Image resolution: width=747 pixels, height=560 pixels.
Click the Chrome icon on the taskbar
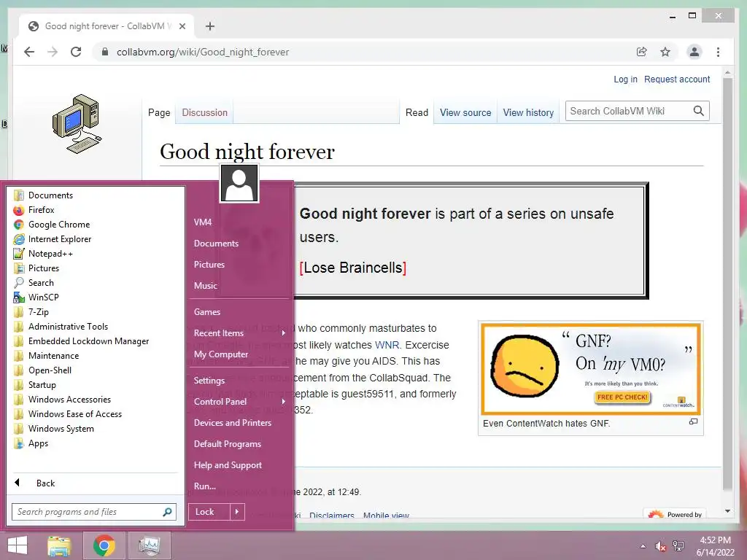click(x=104, y=545)
